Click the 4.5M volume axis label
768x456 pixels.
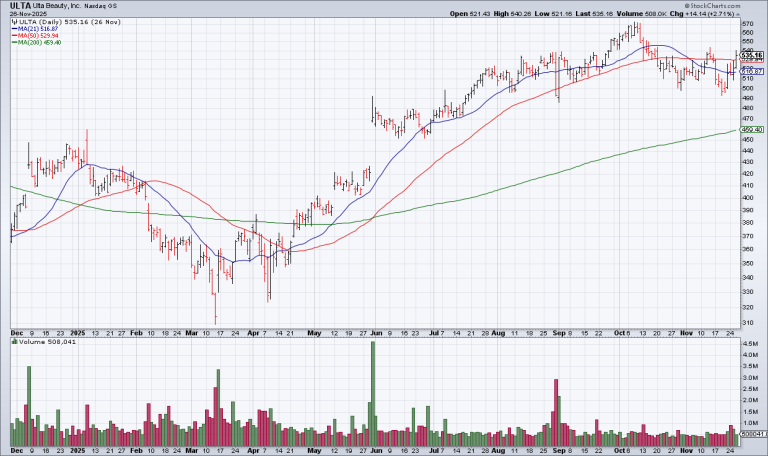tap(750, 344)
